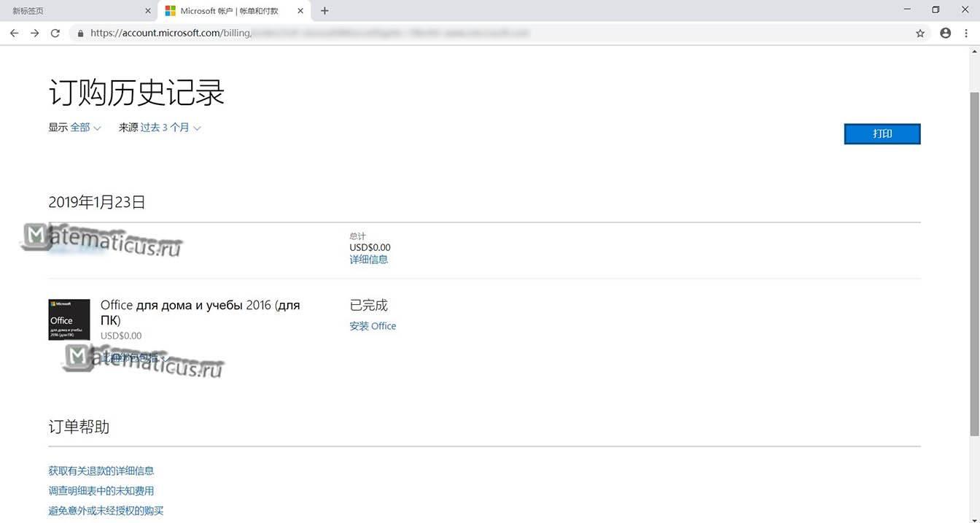Switch to the Microsoft 帐户 帐单和付款 tab
Viewport: 980px width, 523px height.
coord(233,11)
